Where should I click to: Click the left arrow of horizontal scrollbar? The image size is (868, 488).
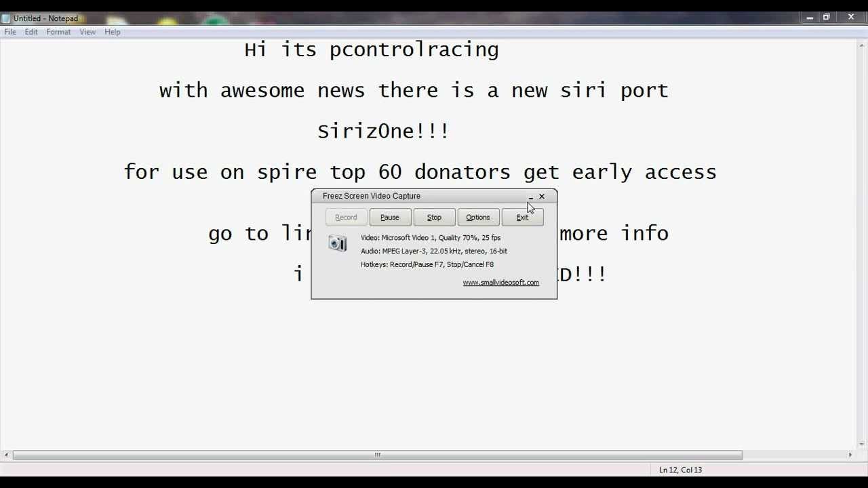pyautogui.click(x=6, y=455)
